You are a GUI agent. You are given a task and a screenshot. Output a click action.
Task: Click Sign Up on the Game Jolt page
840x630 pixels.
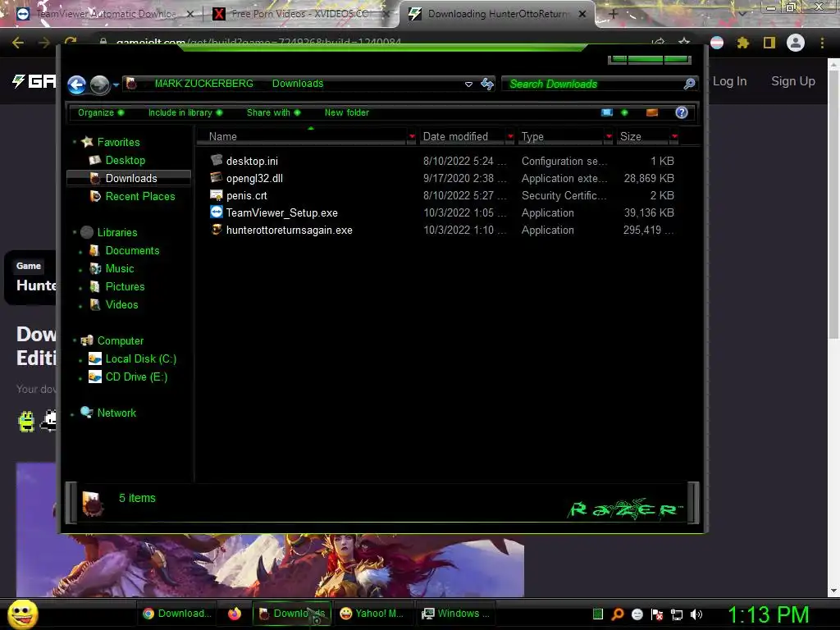pos(793,81)
